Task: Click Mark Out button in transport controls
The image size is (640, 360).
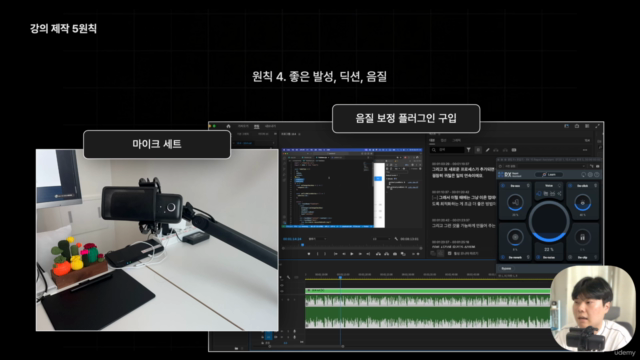Action: pyautogui.click(x=325, y=254)
